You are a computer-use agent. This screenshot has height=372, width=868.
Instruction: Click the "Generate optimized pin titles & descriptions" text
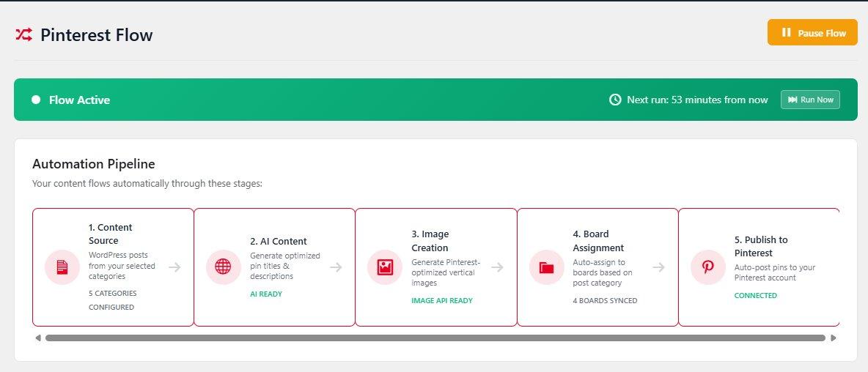[x=285, y=266]
